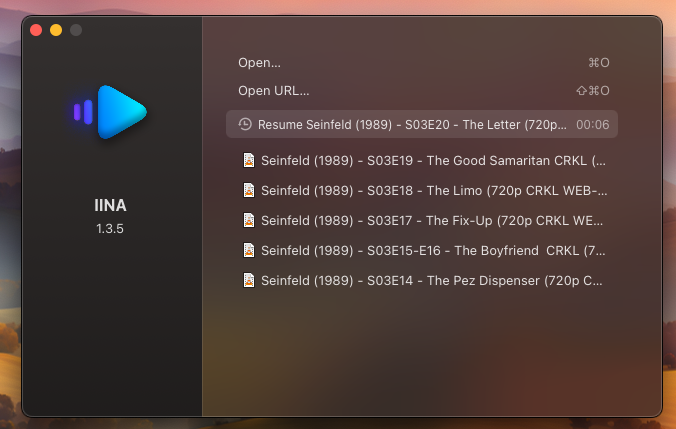The height and width of the screenshot is (429, 676).
Task: Click the ⇧⌘O shortcut hint
Action: [x=592, y=90]
